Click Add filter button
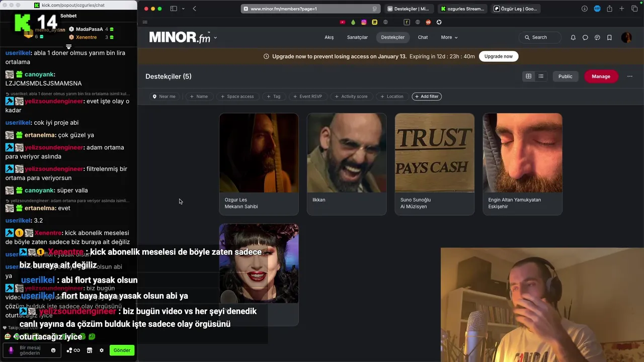Viewport: 644px width, 362px height. pyautogui.click(x=427, y=97)
